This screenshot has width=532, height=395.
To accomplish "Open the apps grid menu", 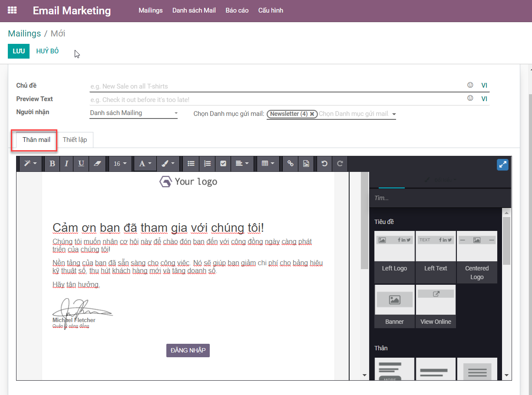I will [12, 10].
